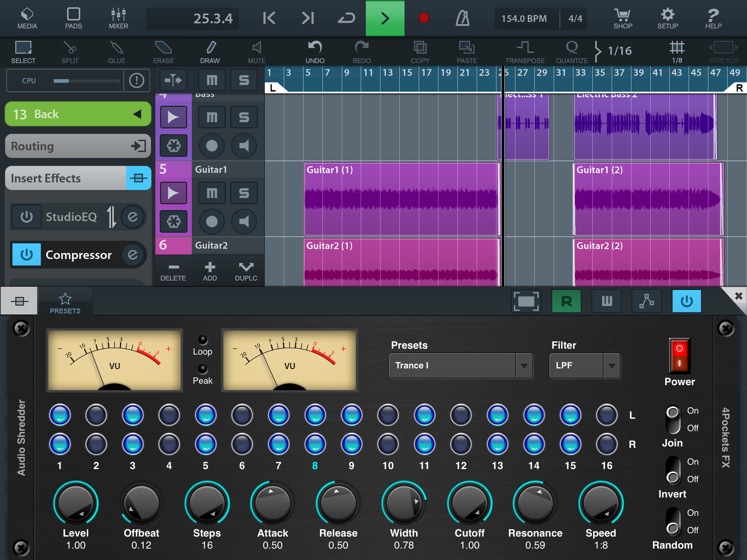Freeze the Guitar1 track with snowflake icon
The image size is (747, 560).
pyautogui.click(x=173, y=221)
